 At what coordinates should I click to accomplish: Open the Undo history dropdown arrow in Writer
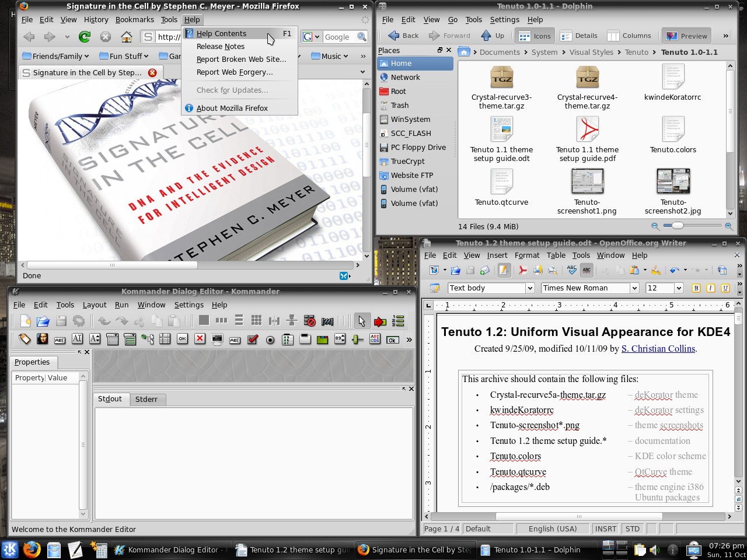[x=685, y=270]
